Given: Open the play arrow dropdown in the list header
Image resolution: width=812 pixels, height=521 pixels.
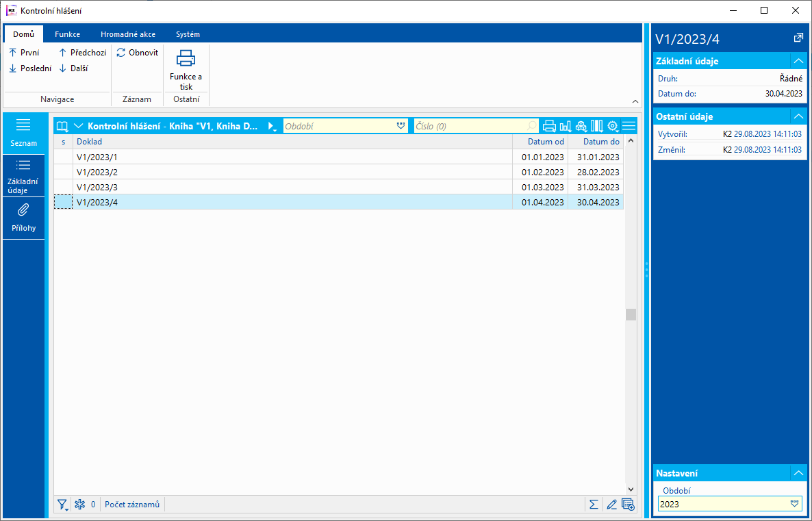Looking at the screenshot, I should coord(272,126).
